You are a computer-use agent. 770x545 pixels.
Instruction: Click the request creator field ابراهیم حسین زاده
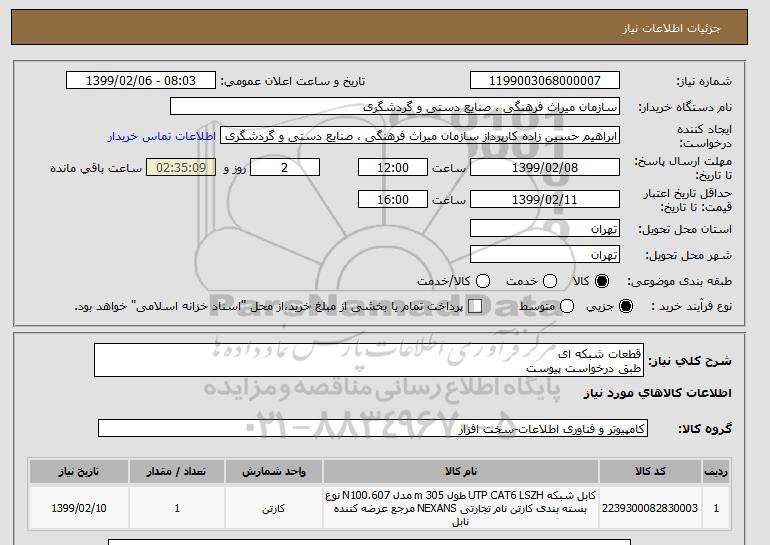420,136
